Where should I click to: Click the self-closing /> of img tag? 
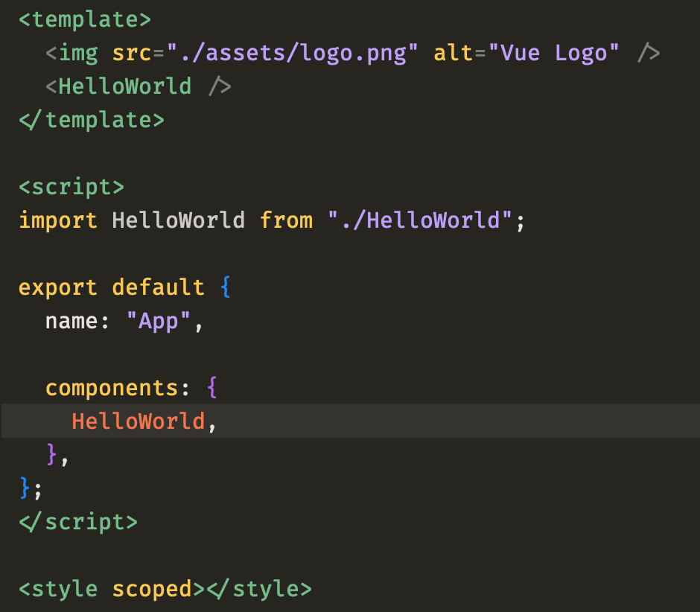click(649, 53)
